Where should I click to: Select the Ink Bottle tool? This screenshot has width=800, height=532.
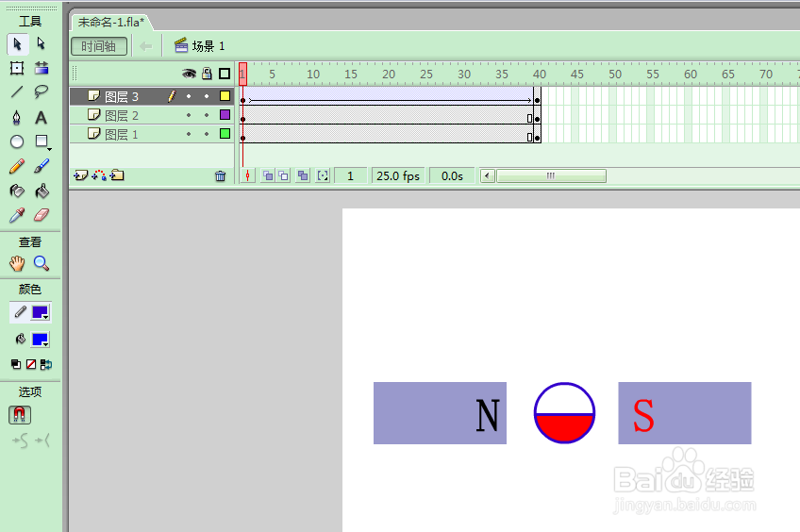coord(17,191)
